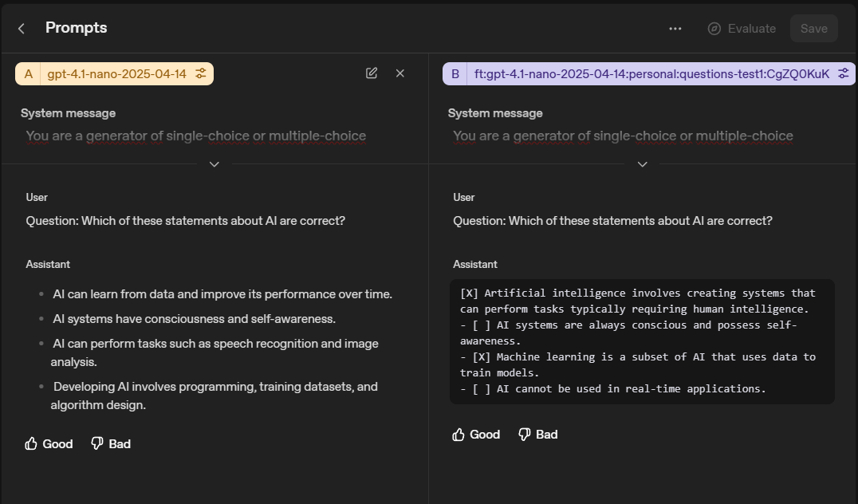This screenshot has width=858, height=504.
Task: Open model selector for gpt-4.1-nano-2025-04-14
Action: pos(116,73)
